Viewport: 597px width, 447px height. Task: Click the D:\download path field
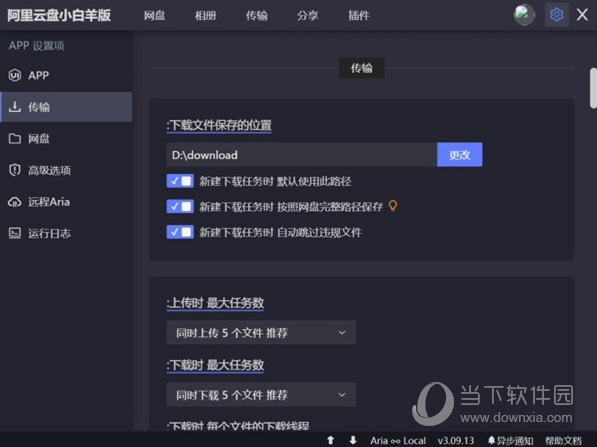[x=302, y=155]
